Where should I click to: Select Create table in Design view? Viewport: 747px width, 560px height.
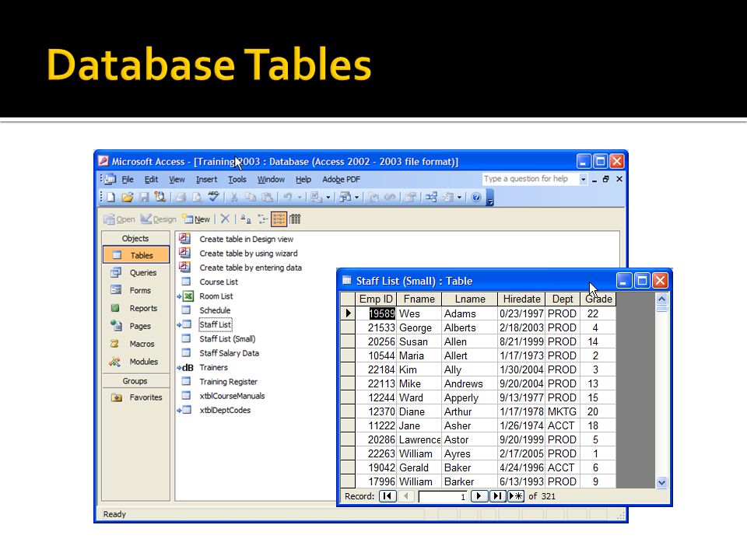[247, 239]
